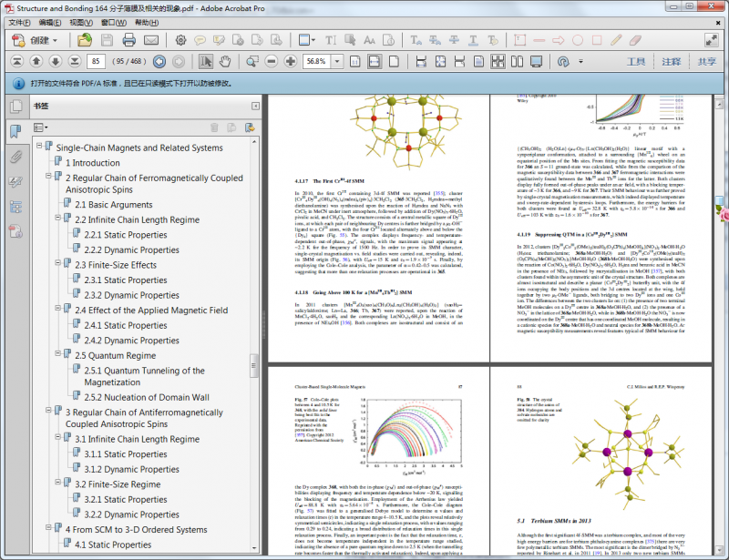Open the 2.1 Basic Arguments bookmark
Screen dimensions: 729x560
pyautogui.click(x=113, y=205)
